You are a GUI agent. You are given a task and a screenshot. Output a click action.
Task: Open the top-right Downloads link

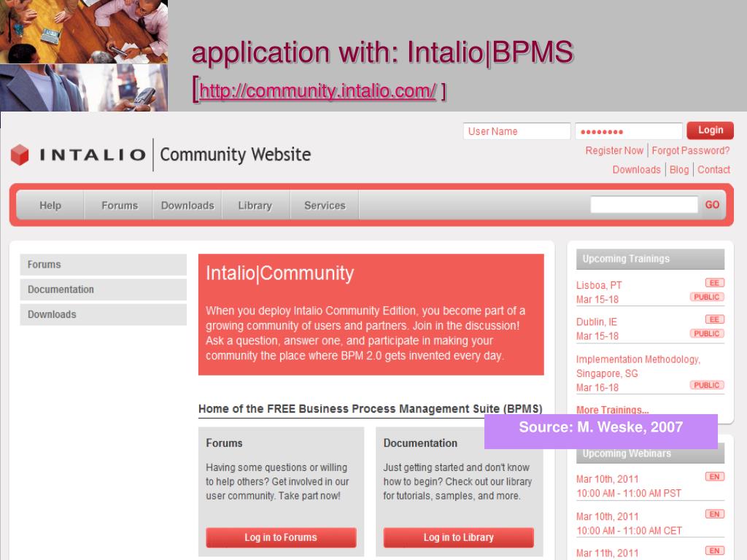click(636, 169)
